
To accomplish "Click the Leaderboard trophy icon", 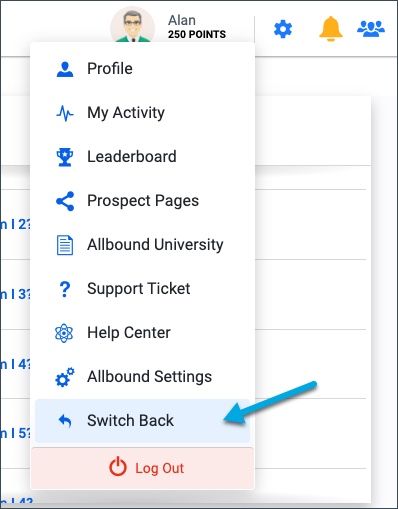I will pos(65,157).
